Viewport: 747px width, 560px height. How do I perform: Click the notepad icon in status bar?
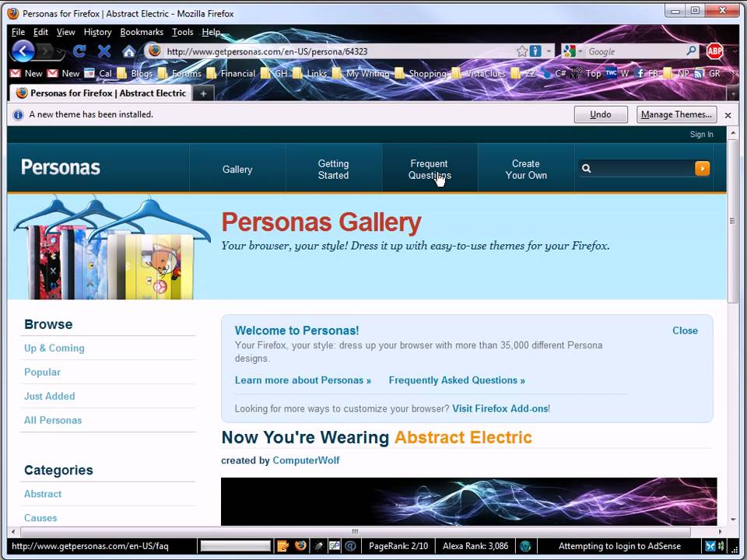click(283, 546)
